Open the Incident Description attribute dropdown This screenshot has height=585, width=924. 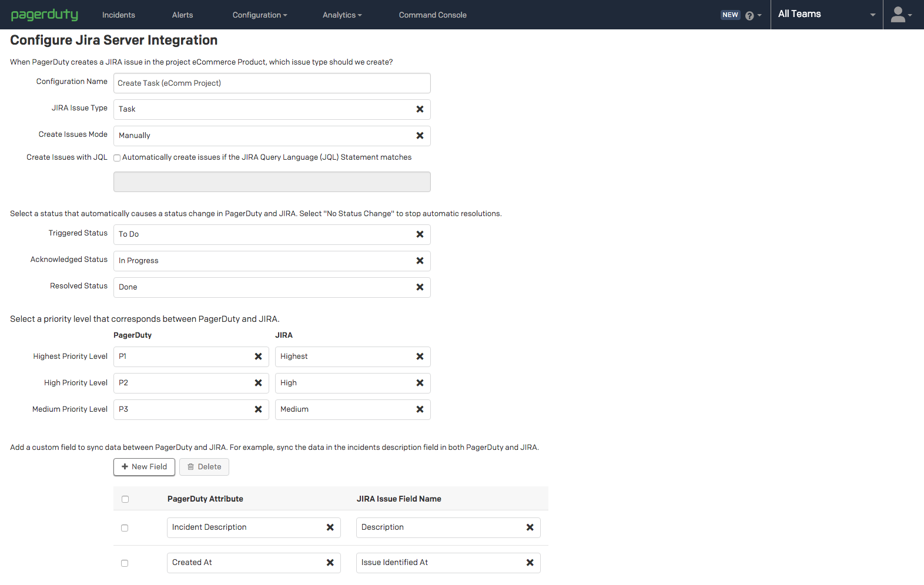253,527
